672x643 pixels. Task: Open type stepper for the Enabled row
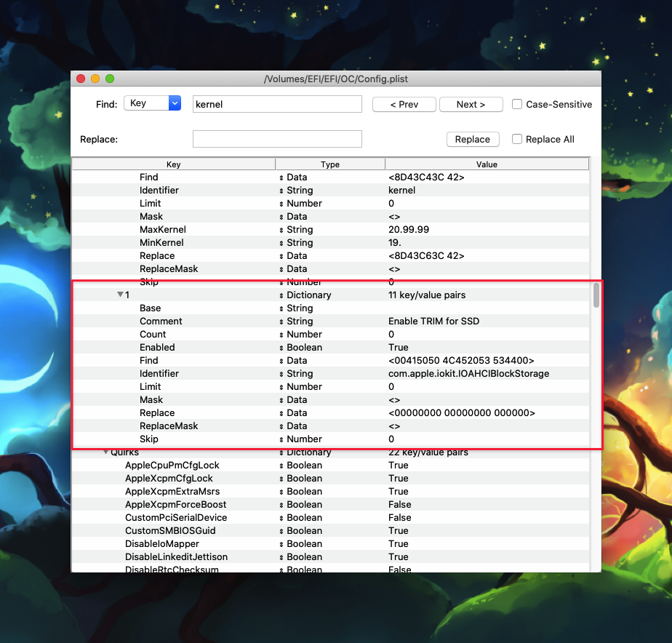click(x=281, y=348)
